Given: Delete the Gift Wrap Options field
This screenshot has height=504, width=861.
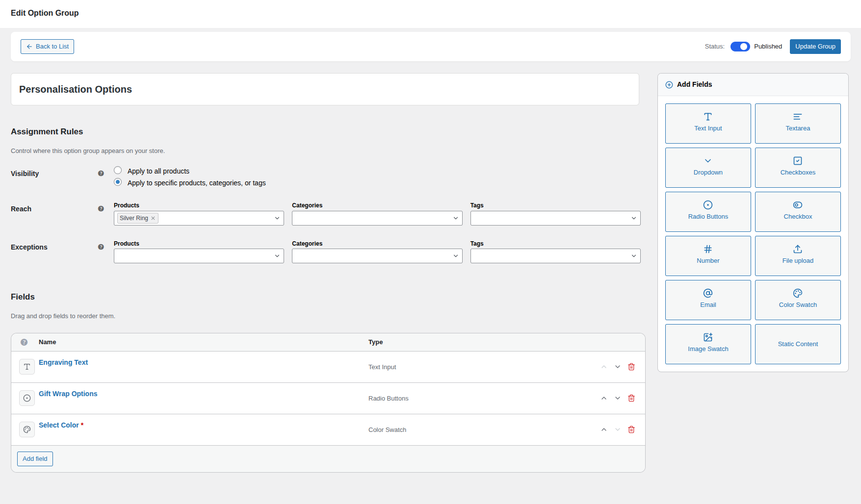Looking at the screenshot, I should point(631,398).
